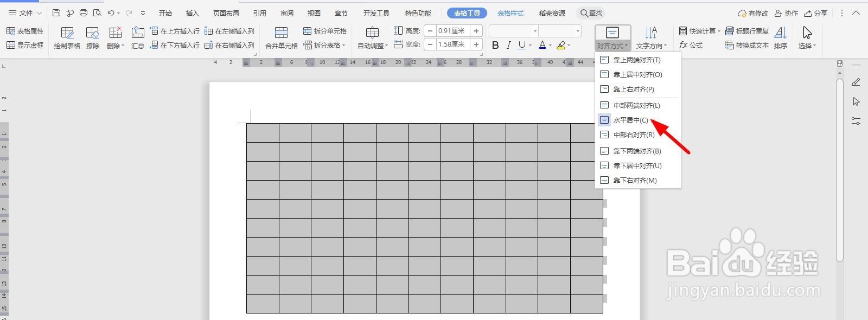Image resolution: width=868 pixels, height=320 pixels.
Task: Click the column width 1.58厘米 field
Action: click(x=453, y=44)
